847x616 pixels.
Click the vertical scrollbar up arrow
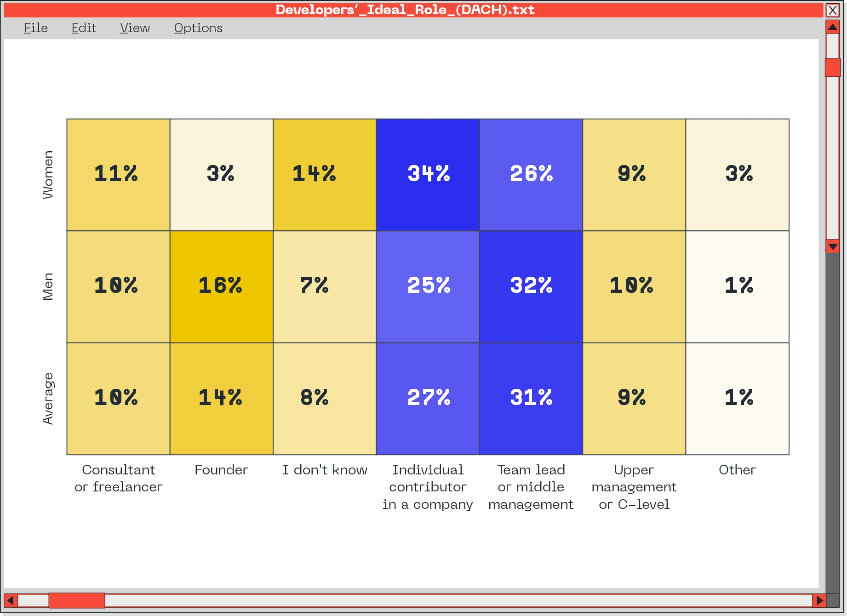833,27
